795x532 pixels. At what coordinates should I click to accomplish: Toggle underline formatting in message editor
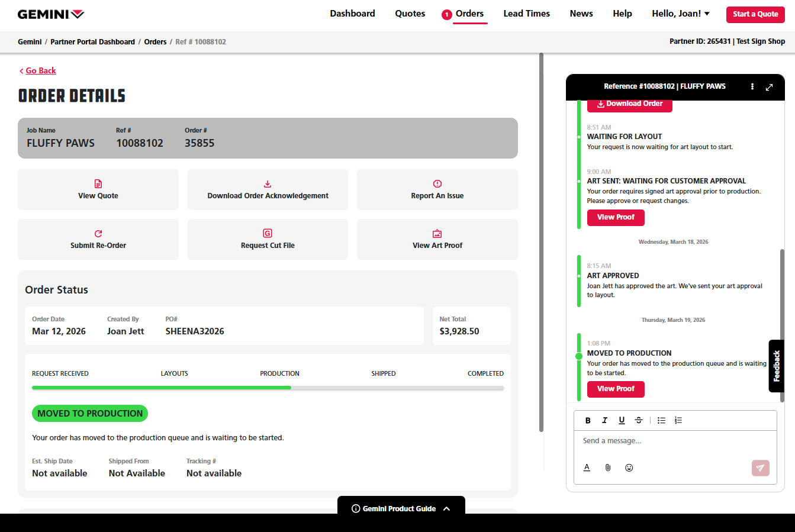[622, 421]
